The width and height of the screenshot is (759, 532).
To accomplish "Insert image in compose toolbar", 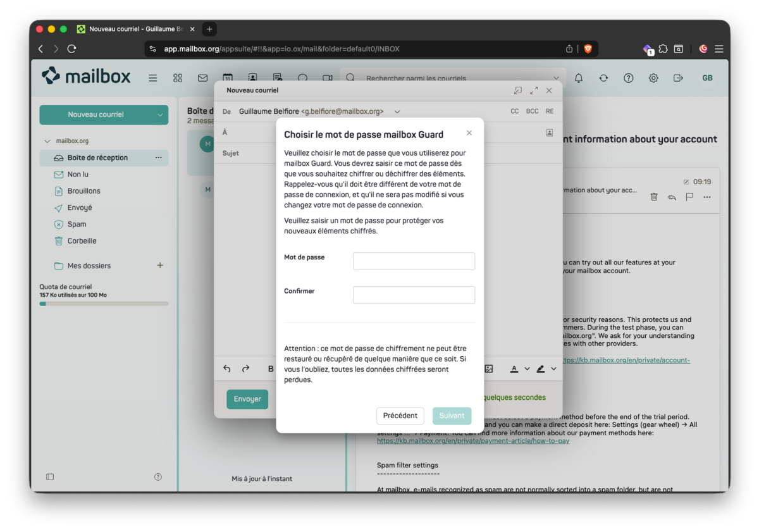I will click(x=489, y=369).
